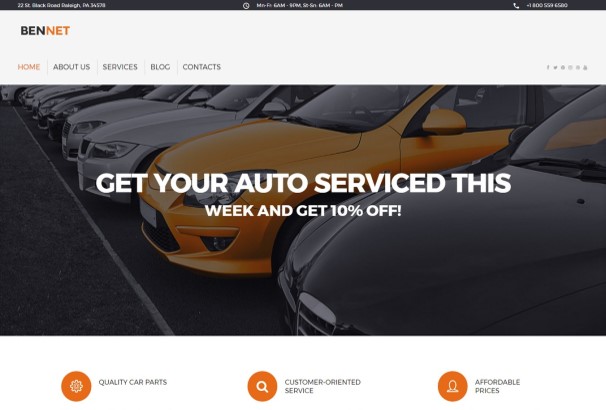Go to the Home menu item

[x=29, y=67]
